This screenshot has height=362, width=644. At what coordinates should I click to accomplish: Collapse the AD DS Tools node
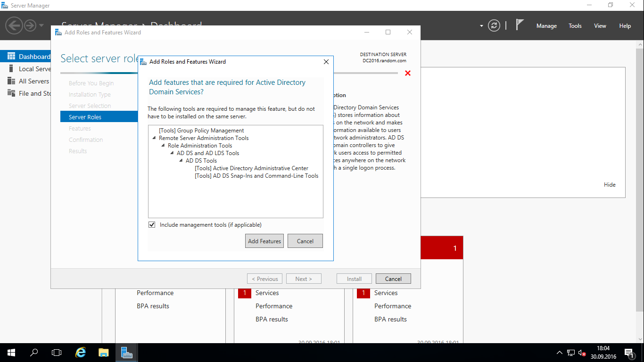point(181,161)
